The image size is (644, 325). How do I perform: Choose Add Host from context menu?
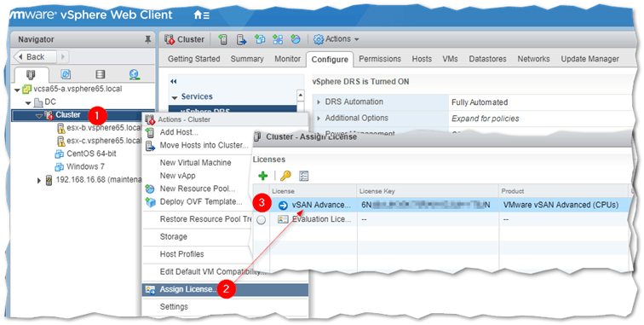[179, 132]
